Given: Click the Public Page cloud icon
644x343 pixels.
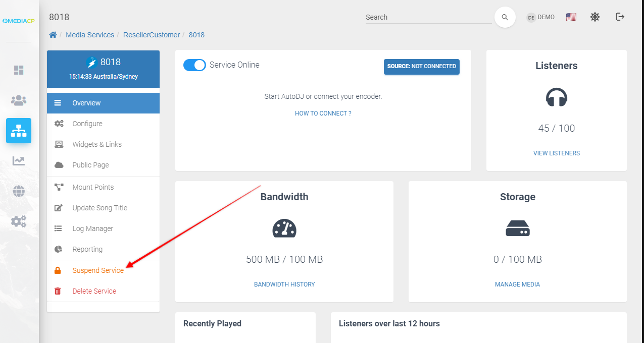Looking at the screenshot, I should tap(59, 165).
